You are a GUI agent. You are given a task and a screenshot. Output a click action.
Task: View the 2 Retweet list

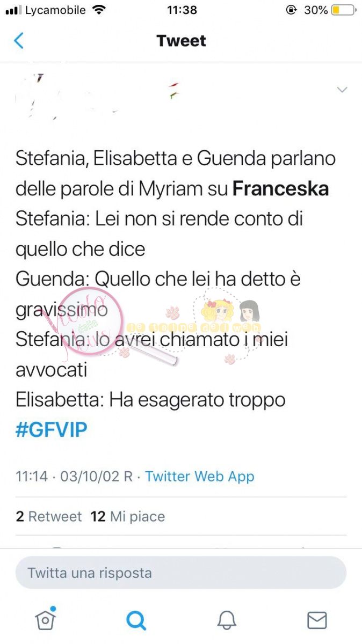[x=49, y=516]
